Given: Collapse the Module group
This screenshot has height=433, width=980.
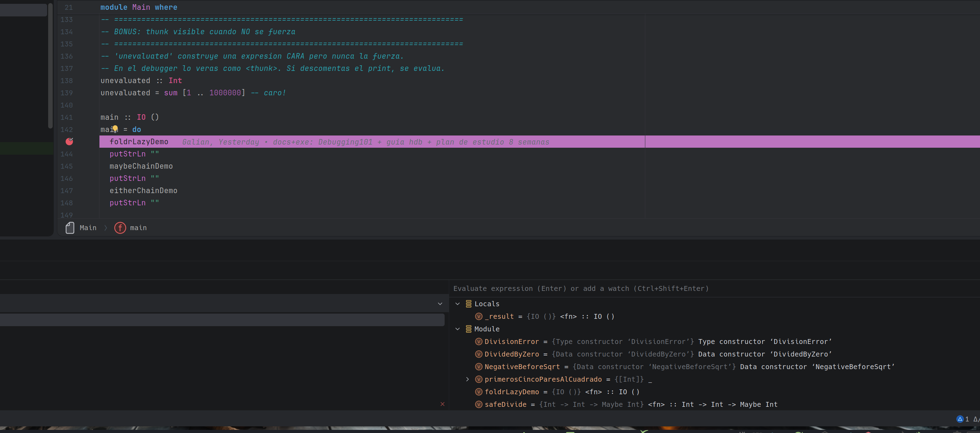Looking at the screenshot, I should 458,329.
